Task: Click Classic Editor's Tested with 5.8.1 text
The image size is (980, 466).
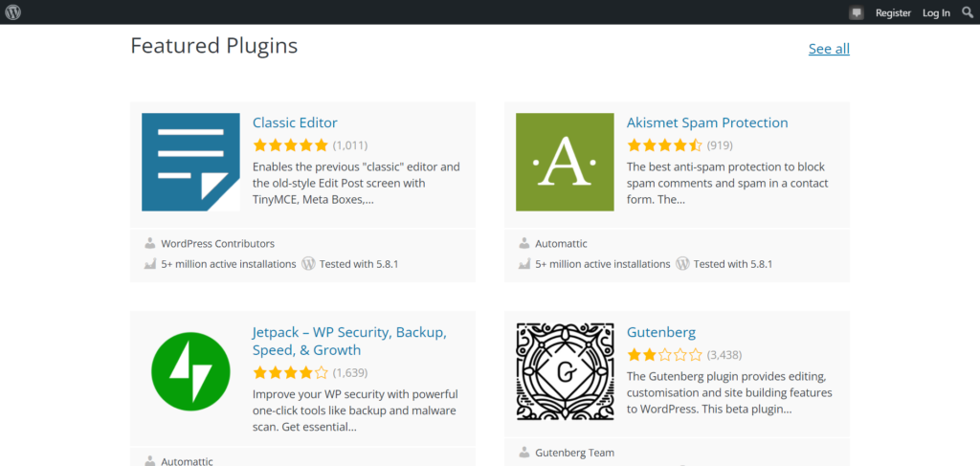Action: pyautogui.click(x=359, y=263)
